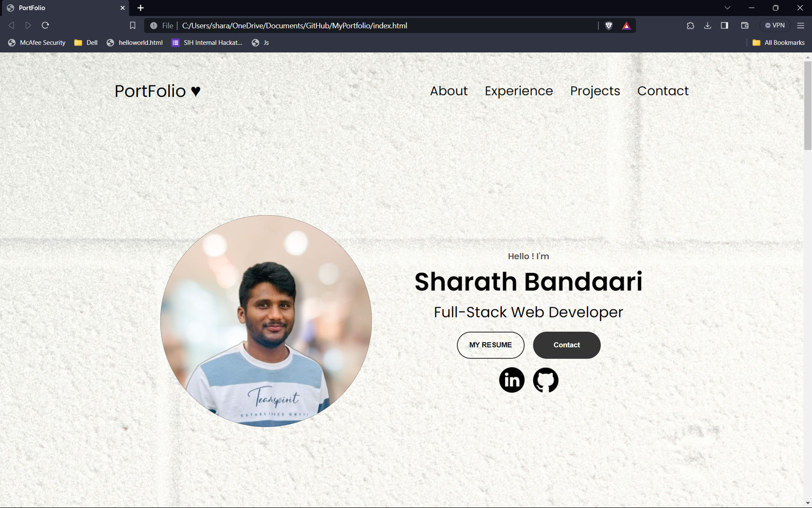Click the site info icon beside File
Image resolution: width=812 pixels, height=508 pixels.
154,26
